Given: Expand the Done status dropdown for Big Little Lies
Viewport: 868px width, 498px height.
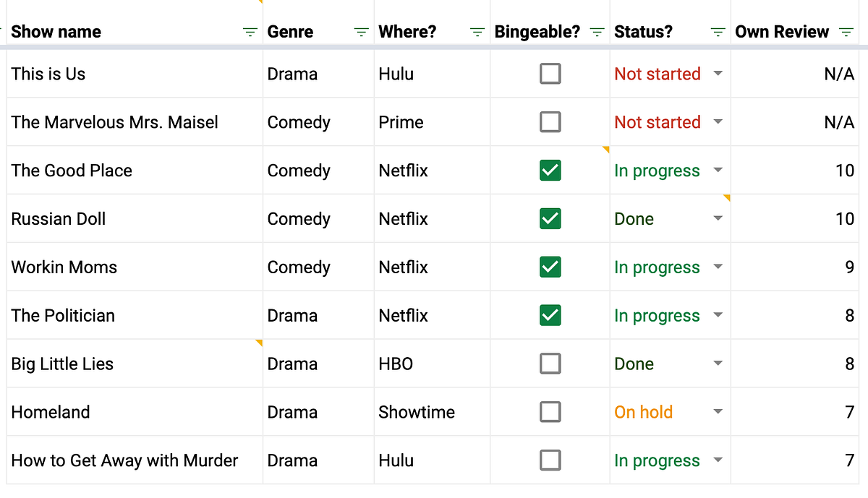Looking at the screenshot, I should (718, 363).
